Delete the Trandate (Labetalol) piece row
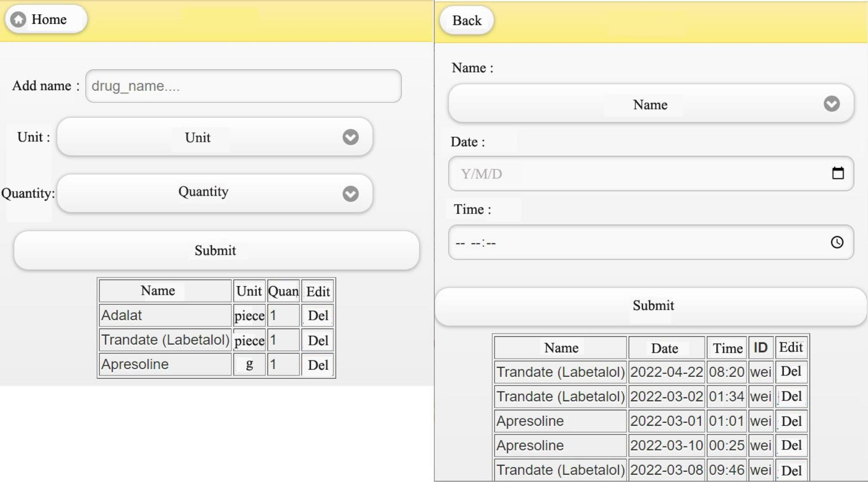The width and height of the screenshot is (868, 482). click(318, 340)
